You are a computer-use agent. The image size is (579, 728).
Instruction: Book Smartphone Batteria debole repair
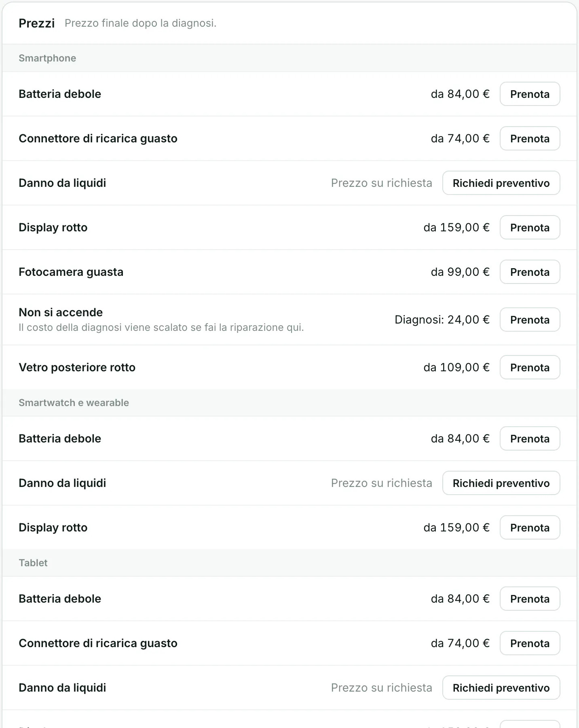click(x=530, y=94)
